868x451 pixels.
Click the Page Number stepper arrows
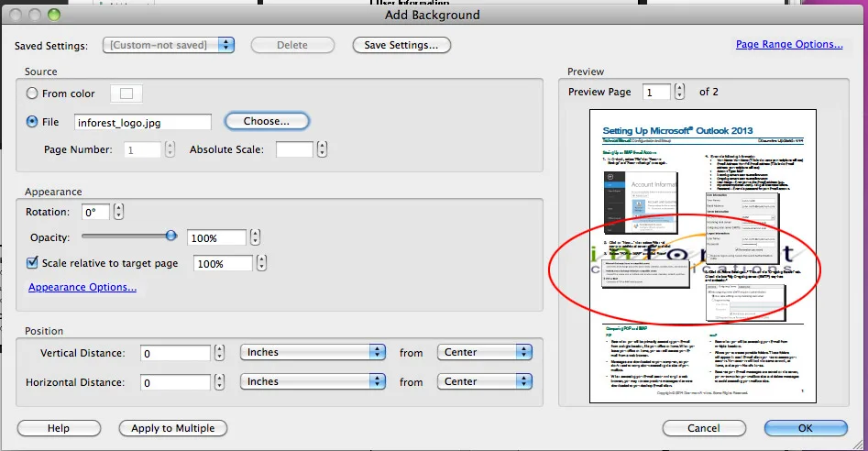pyautogui.click(x=170, y=149)
